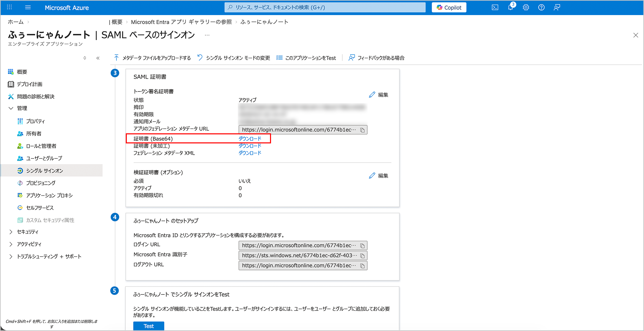Viewport: 644px width, 331px height.
Task: Download the 証明書 (Base64) certificate
Action: click(x=250, y=139)
